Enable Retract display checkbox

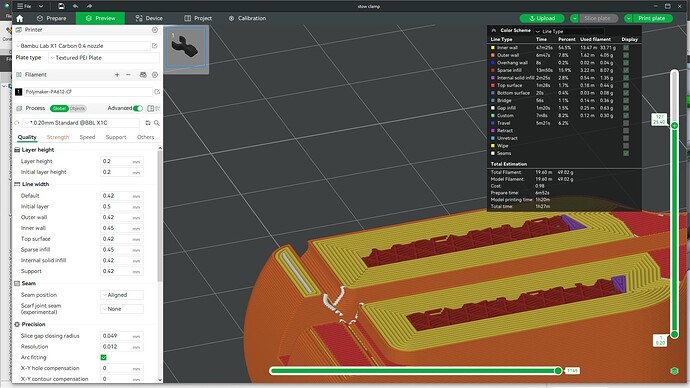626,131
